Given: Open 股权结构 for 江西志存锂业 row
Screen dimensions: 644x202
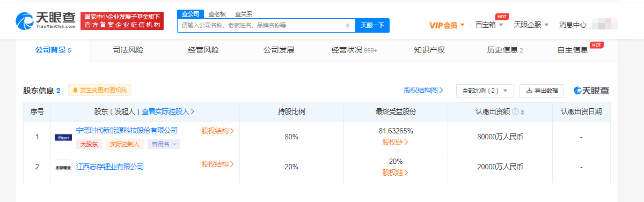Looking at the screenshot, I should click(x=217, y=164).
